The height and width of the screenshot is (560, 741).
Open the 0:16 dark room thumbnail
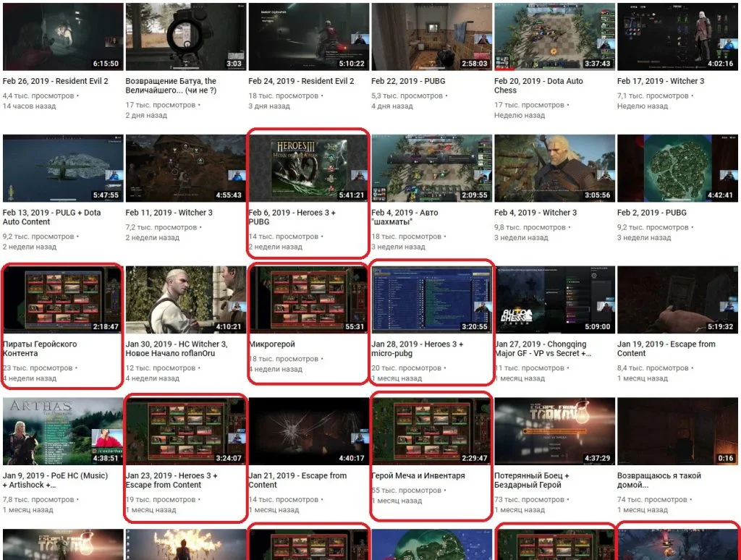pyautogui.click(x=677, y=431)
